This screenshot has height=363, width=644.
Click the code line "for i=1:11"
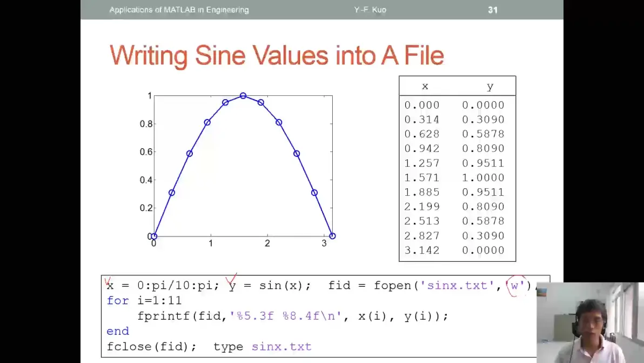[144, 301]
